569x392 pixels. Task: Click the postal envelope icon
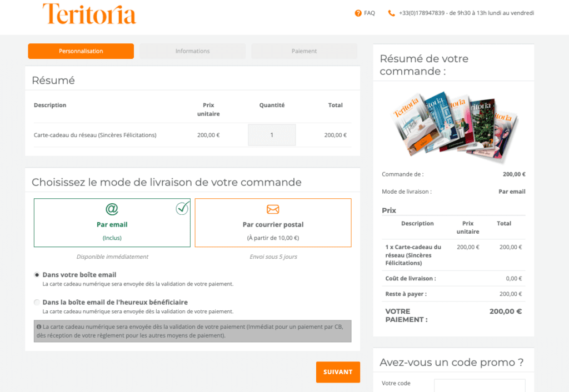click(x=273, y=209)
